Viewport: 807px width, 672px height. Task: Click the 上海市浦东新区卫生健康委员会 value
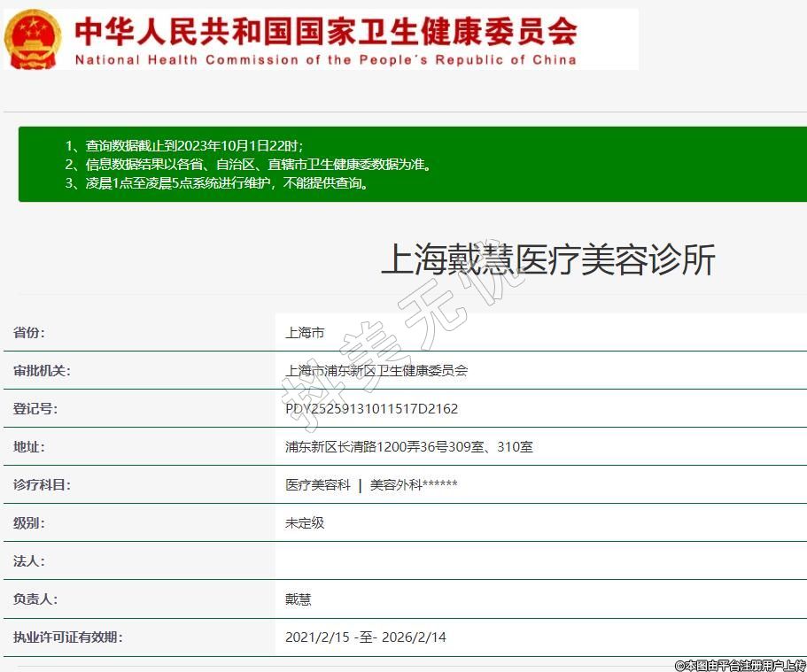pyautogui.click(x=376, y=371)
